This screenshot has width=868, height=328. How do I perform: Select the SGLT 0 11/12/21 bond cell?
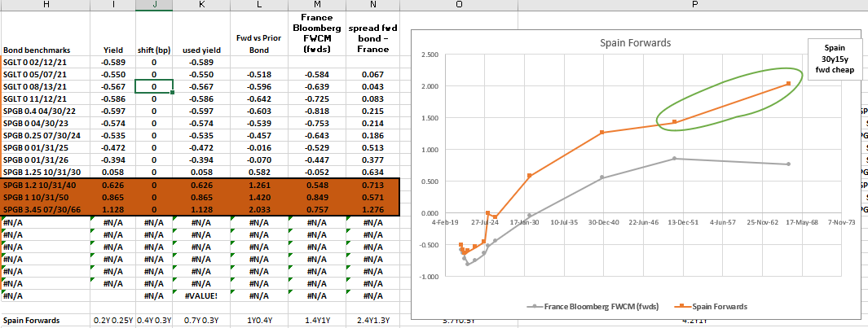coord(46,98)
